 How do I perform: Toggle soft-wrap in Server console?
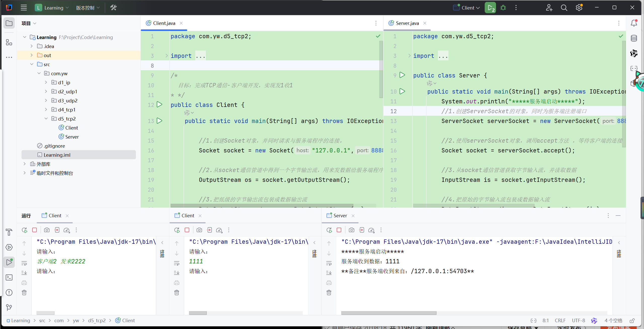(x=329, y=263)
